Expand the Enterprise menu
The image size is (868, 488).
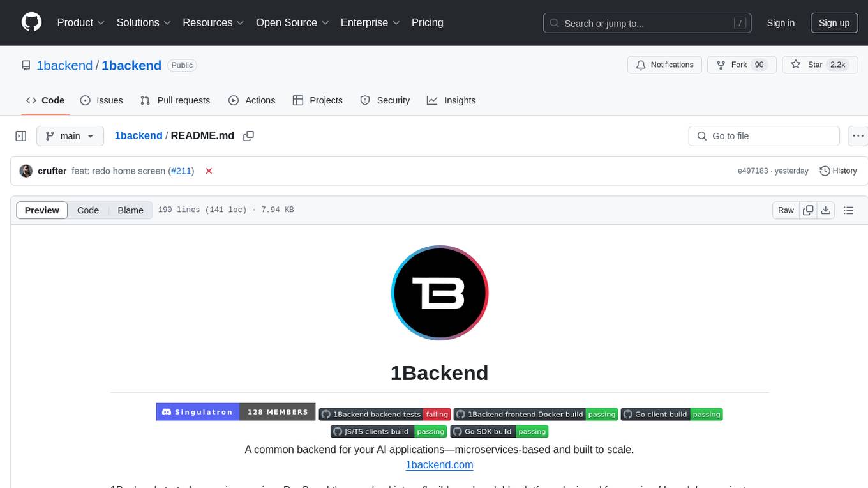point(370,22)
